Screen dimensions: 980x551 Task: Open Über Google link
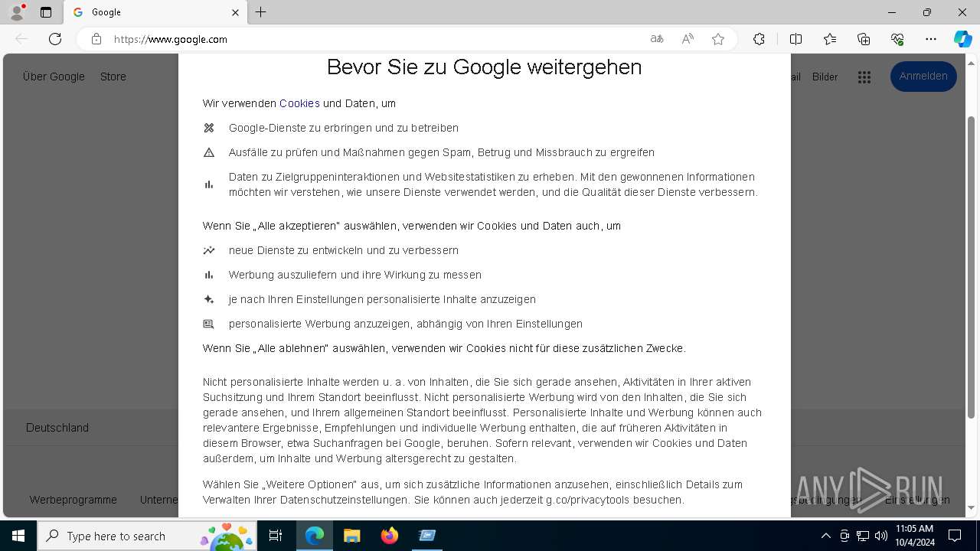[54, 77]
